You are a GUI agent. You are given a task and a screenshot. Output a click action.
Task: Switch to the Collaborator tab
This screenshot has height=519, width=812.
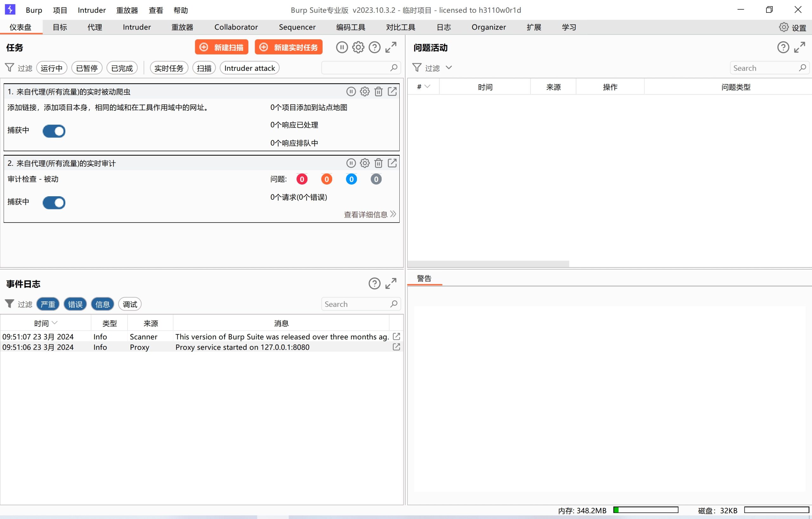236,27
